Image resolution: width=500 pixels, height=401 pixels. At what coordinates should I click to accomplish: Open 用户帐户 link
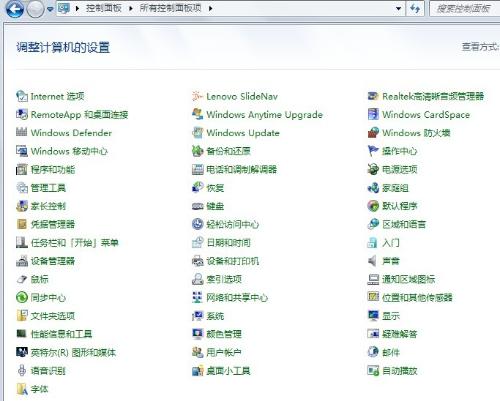[224, 352]
